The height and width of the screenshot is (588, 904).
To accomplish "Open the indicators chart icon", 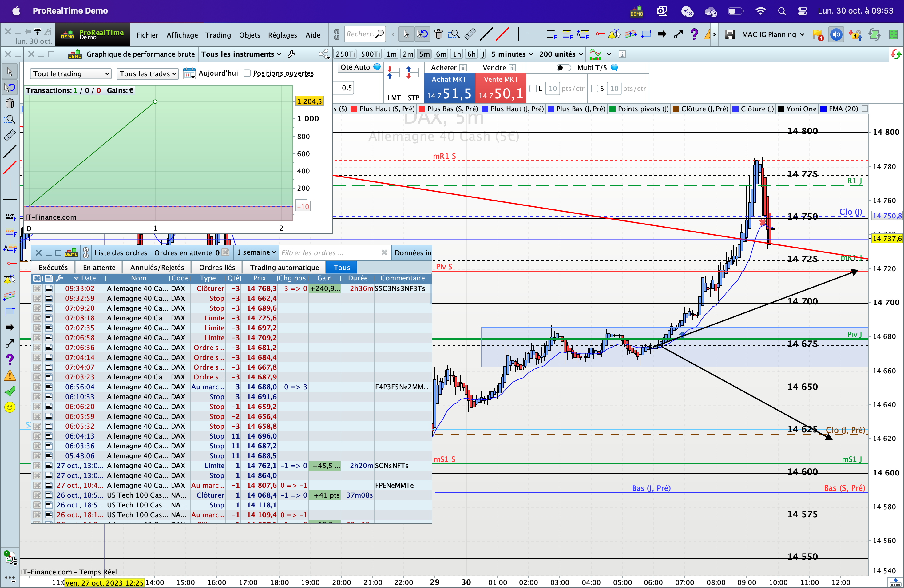I will point(595,54).
